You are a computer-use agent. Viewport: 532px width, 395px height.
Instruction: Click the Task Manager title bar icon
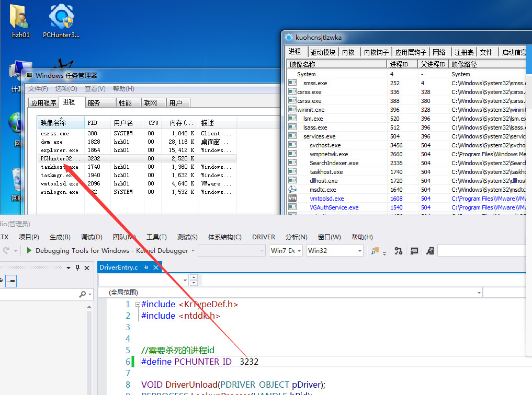pyautogui.click(x=29, y=76)
